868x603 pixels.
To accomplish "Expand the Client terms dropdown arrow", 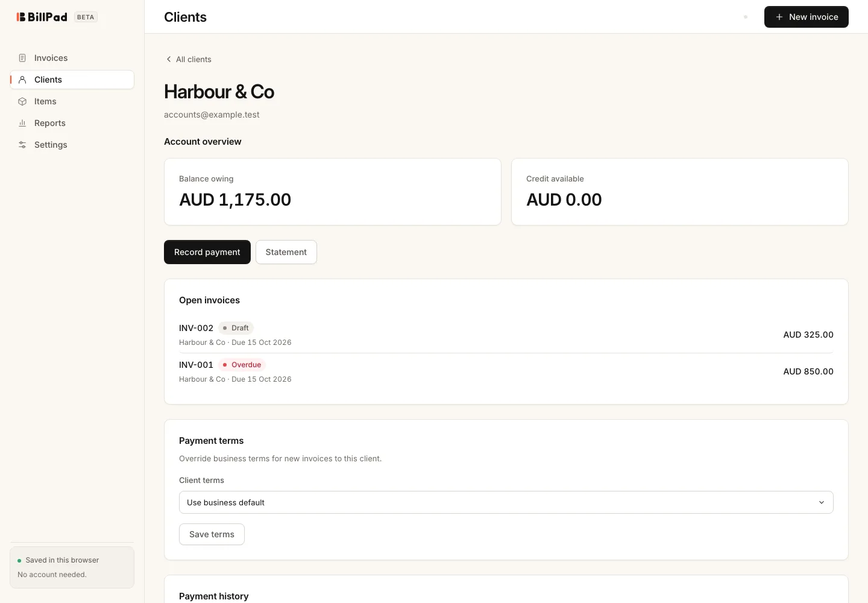I will pyautogui.click(x=821, y=502).
